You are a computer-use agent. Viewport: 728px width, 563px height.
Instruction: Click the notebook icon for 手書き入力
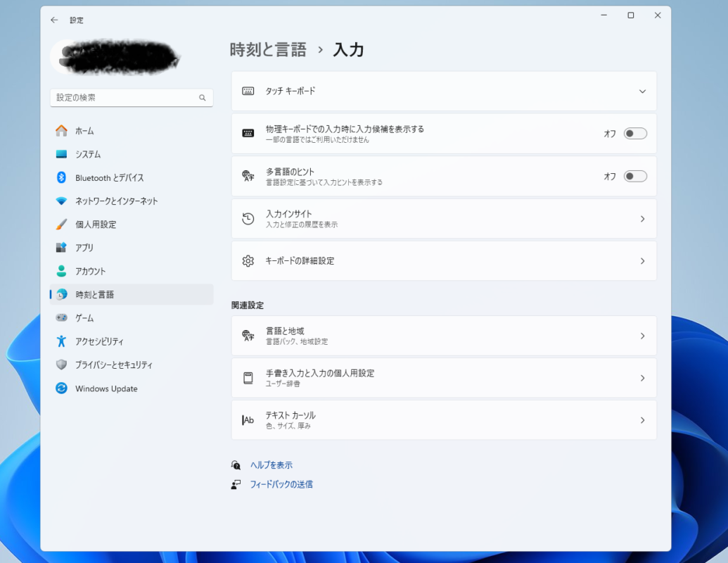coord(248,378)
